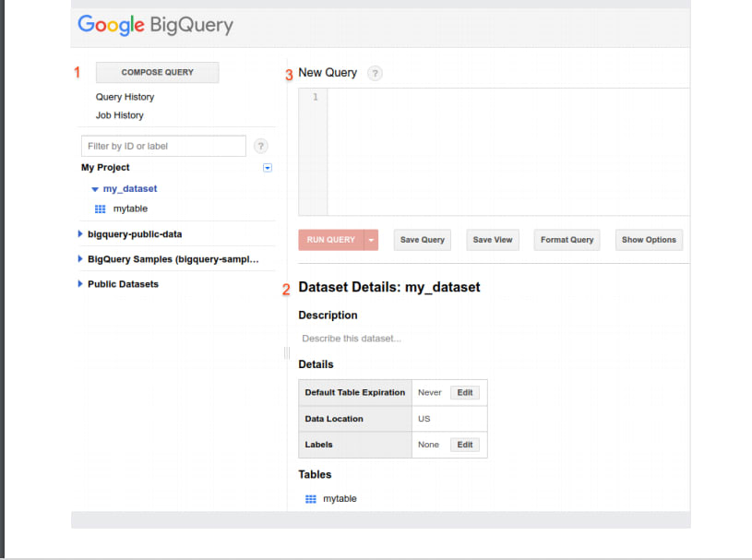Screen dimensions: 752x560
Task: Open Job History
Action: [x=119, y=115]
